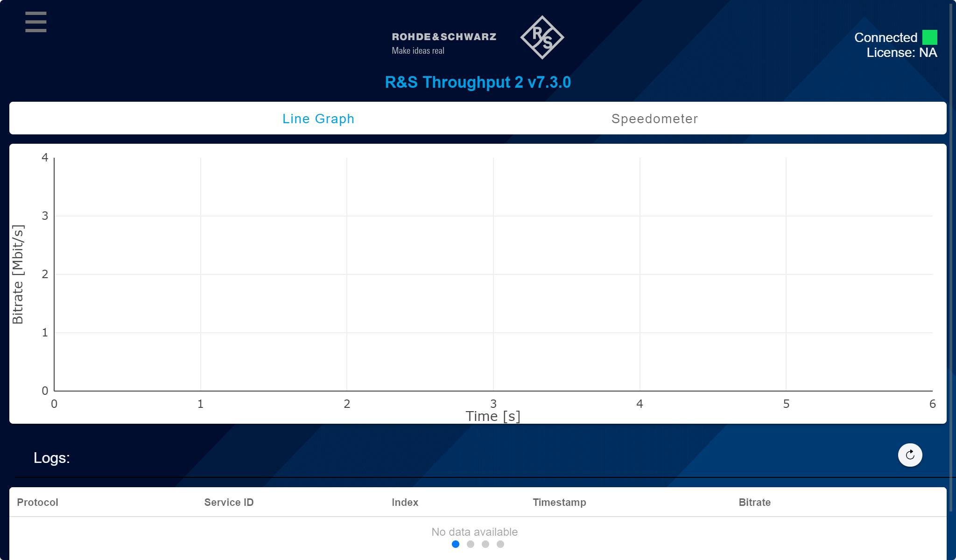This screenshot has height=560, width=956.
Task: Sort logs by Protocol column header
Action: (x=37, y=503)
